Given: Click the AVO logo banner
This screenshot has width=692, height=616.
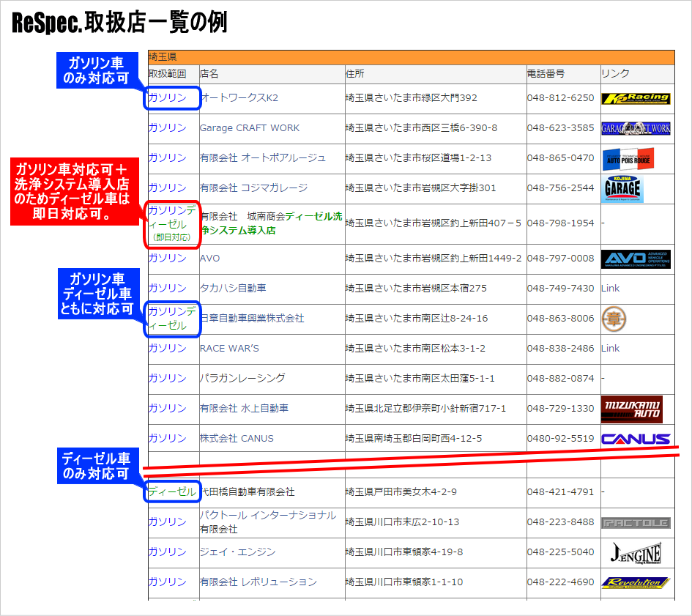Looking at the screenshot, I should pos(635,259).
